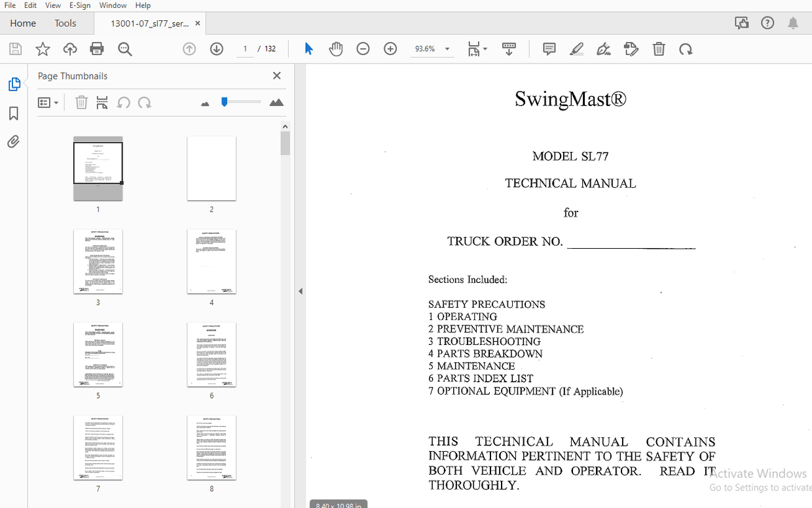The image size is (812, 508).
Task: Select the page 5 thumbnail
Action: pyautogui.click(x=98, y=354)
